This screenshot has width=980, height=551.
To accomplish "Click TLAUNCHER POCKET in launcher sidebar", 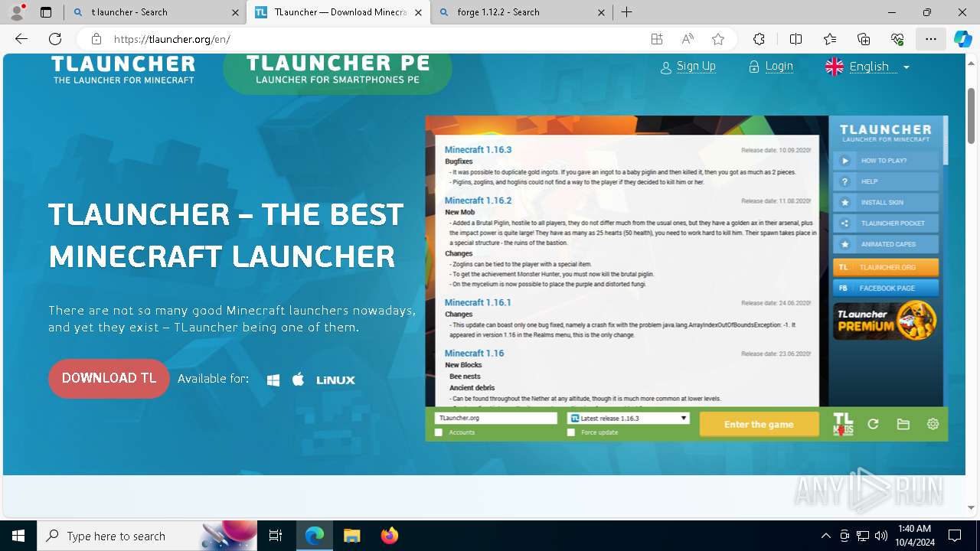I will (886, 223).
